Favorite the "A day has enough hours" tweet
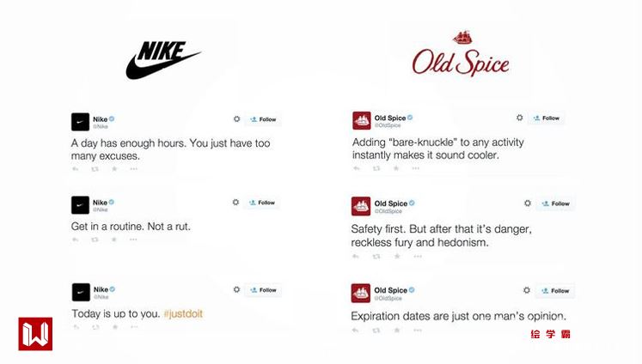The image size is (642, 364). point(113,169)
